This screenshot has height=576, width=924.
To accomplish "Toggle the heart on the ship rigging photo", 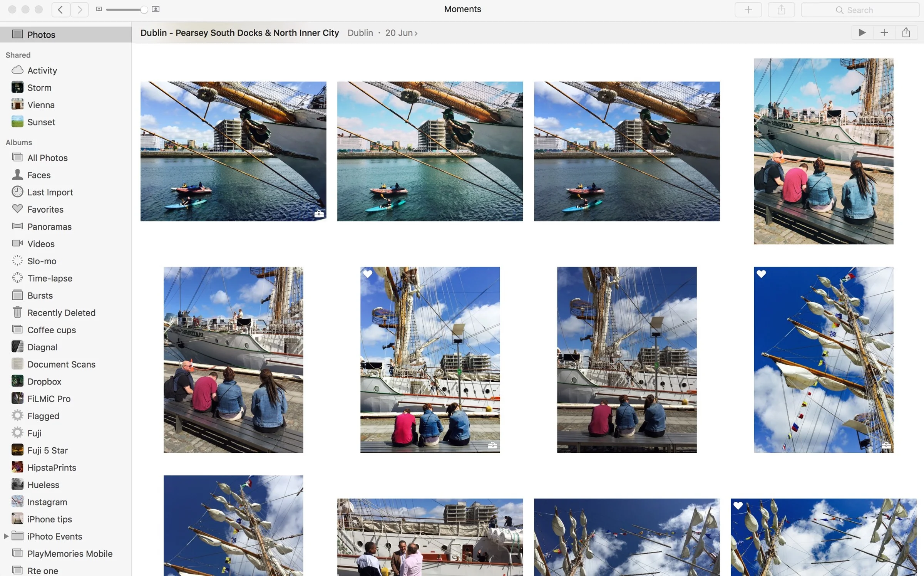I will click(x=368, y=274).
